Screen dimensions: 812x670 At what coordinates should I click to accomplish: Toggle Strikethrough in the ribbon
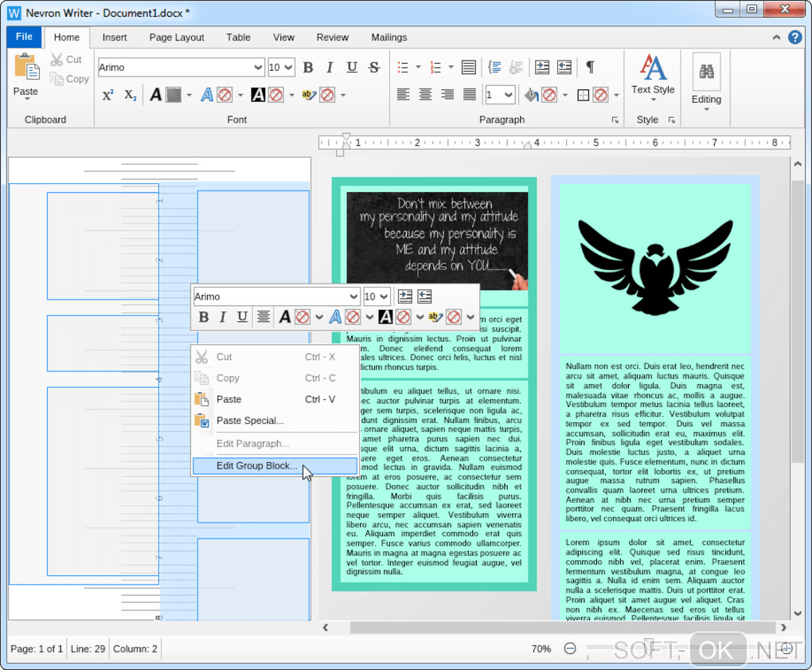[x=373, y=68]
